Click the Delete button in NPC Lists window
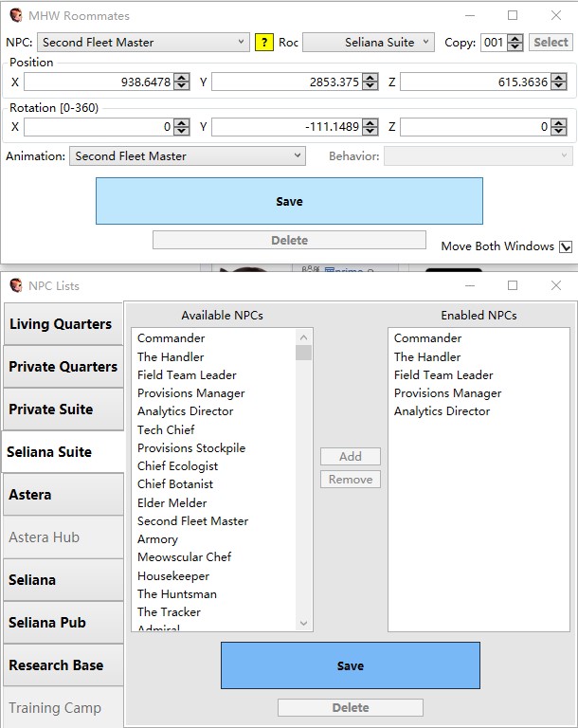578x728 pixels. point(351,707)
